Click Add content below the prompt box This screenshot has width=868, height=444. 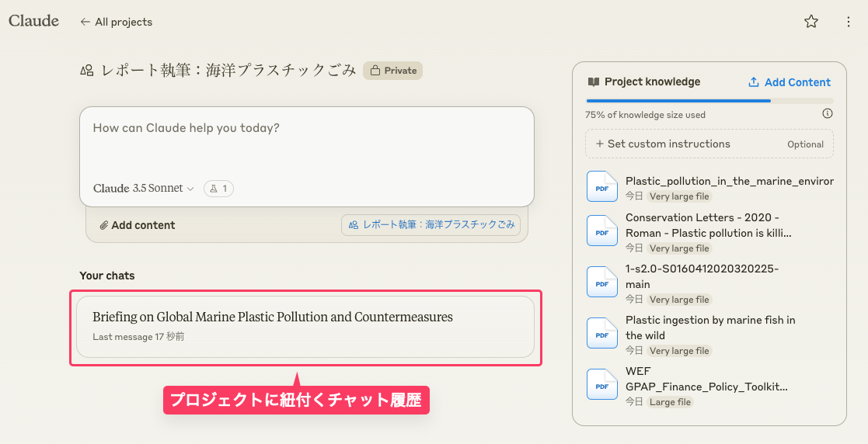coord(138,225)
